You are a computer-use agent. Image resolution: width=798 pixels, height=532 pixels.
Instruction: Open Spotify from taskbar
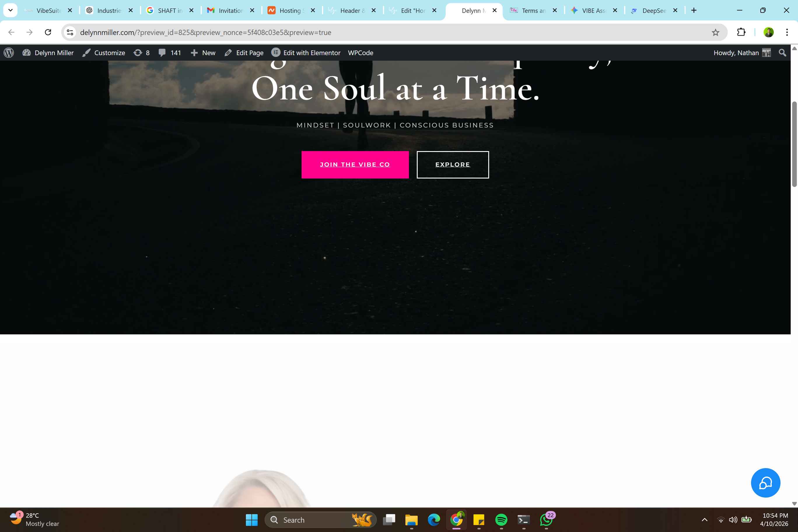coord(501,520)
